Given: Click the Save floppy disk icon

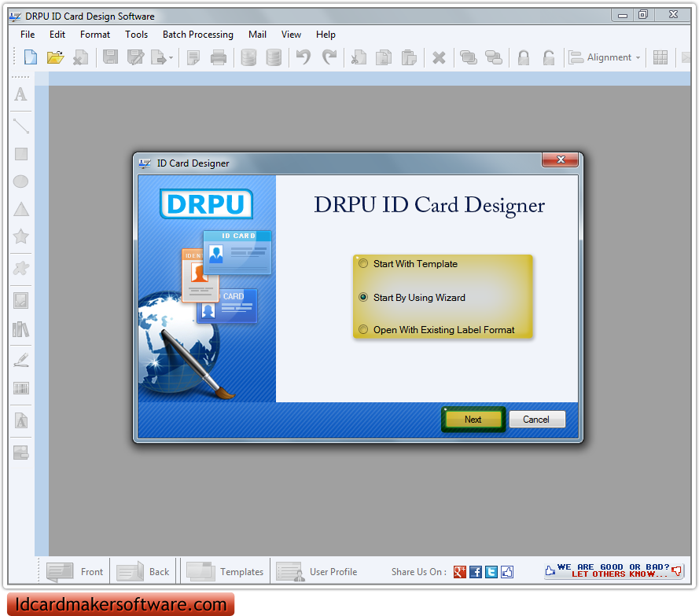Looking at the screenshot, I should (111, 57).
